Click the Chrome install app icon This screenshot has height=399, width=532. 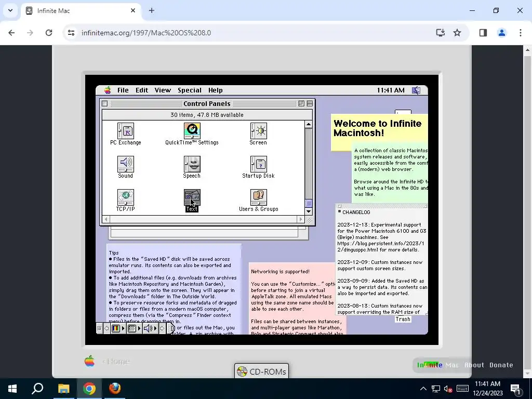(440, 33)
